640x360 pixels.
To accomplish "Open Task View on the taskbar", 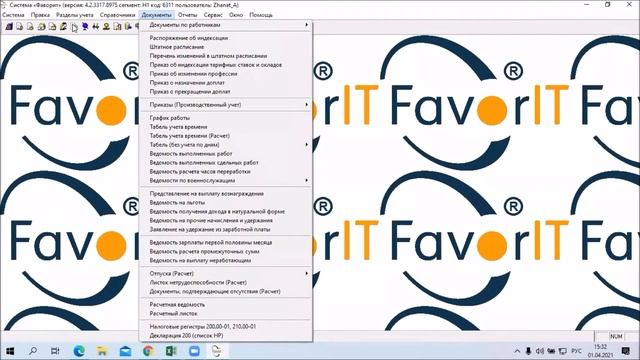I will [55, 351].
